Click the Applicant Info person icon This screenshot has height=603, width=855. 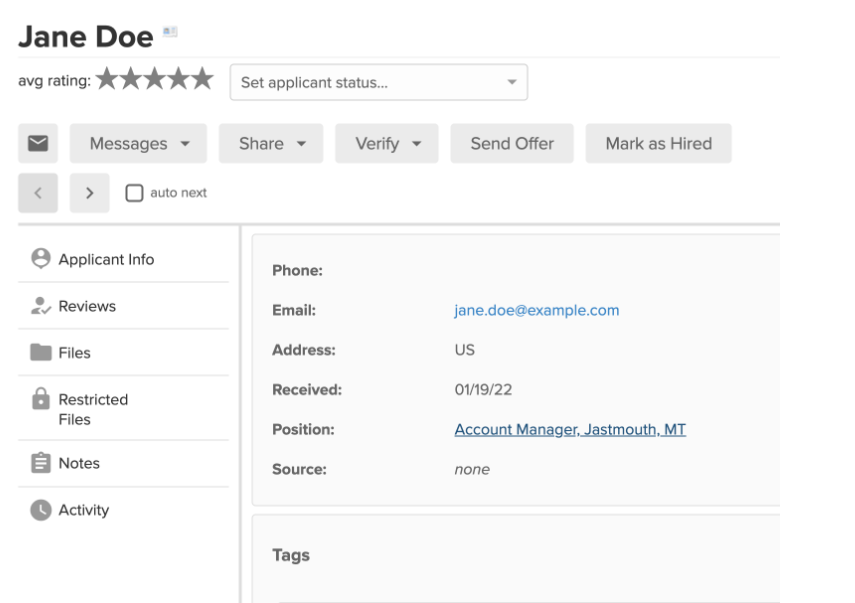[41, 258]
